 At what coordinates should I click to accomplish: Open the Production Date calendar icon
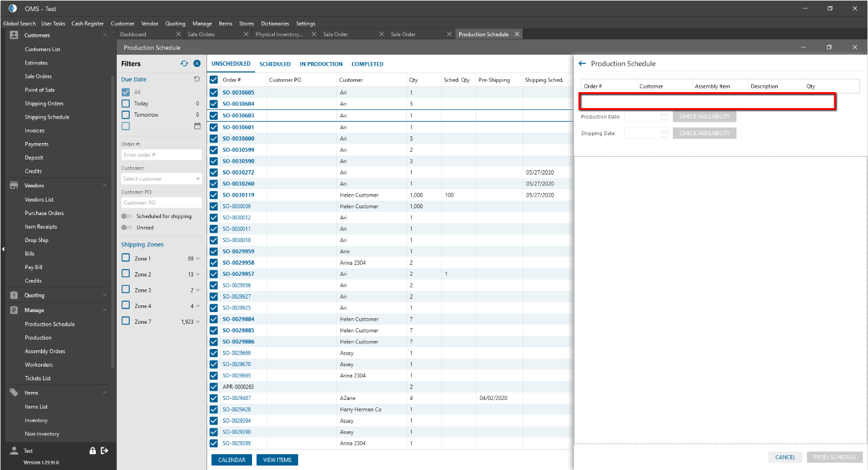point(664,117)
